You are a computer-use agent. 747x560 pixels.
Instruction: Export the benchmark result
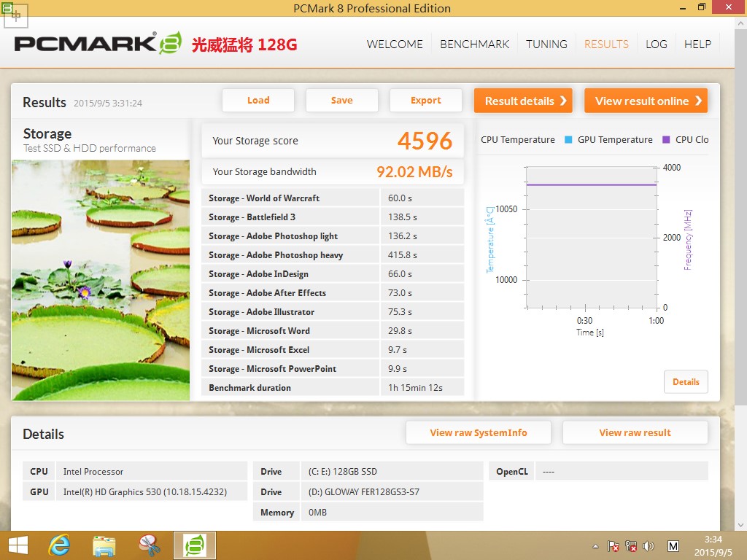[426, 101]
